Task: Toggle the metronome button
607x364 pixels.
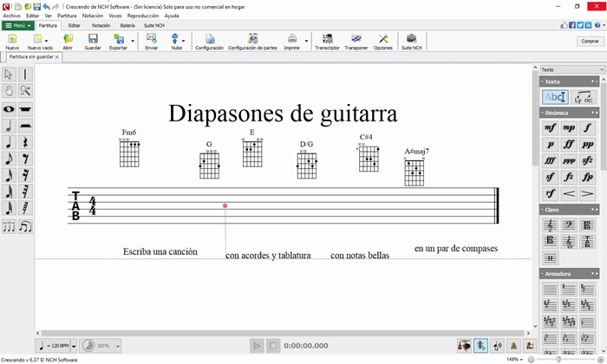Action: click(x=513, y=346)
